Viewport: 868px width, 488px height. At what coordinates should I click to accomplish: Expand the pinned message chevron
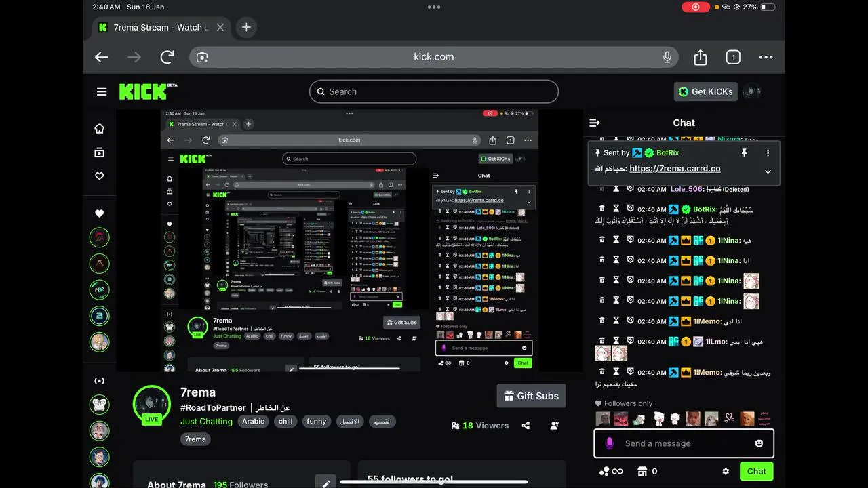pos(768,171)
